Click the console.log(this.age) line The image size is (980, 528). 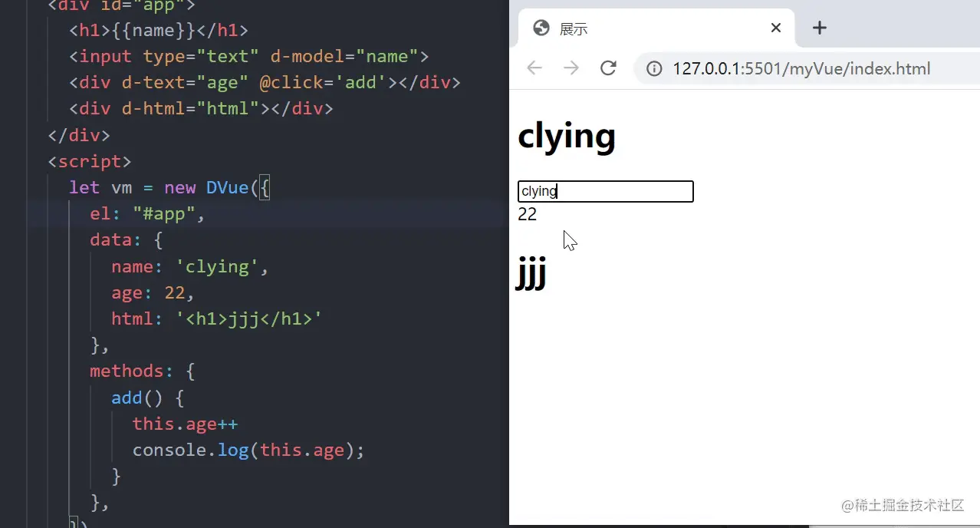click(x=247, y=450)
